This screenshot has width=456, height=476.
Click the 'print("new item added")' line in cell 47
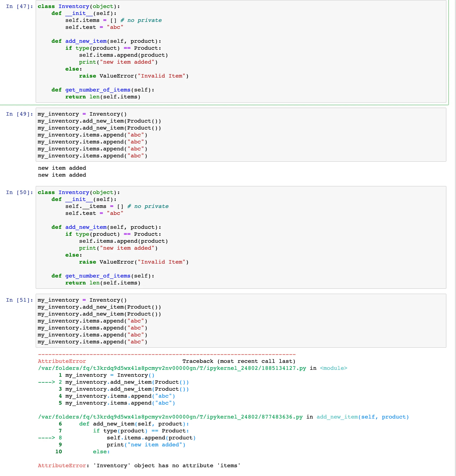(118, 62)
